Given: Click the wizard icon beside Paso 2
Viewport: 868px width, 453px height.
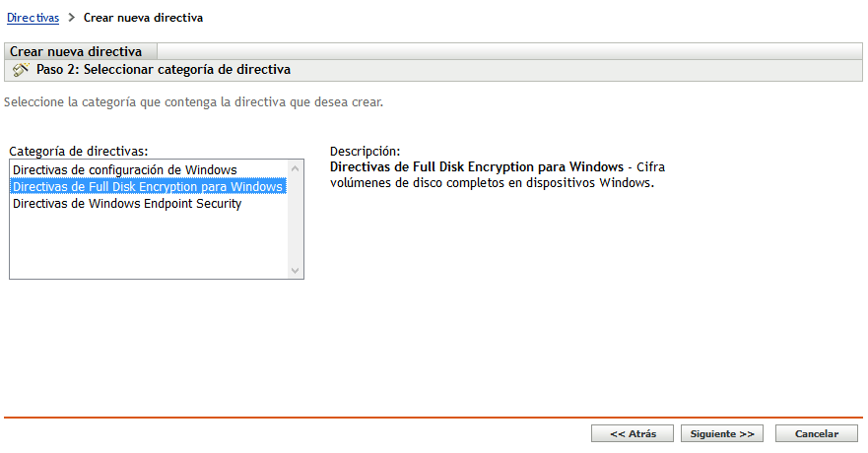Looking at the screenshot, I should (21, 70).
